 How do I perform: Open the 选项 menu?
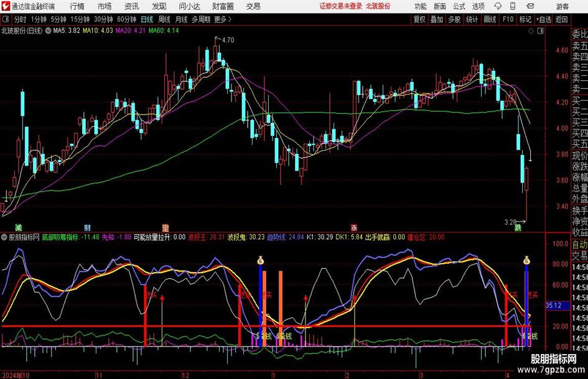point(478,6)
